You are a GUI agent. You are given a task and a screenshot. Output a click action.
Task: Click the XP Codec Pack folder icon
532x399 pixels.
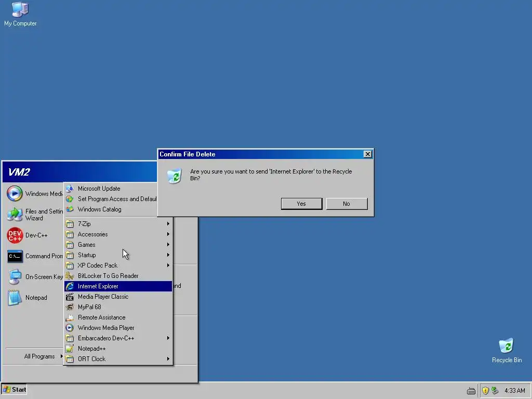click(x=70, y=265)
